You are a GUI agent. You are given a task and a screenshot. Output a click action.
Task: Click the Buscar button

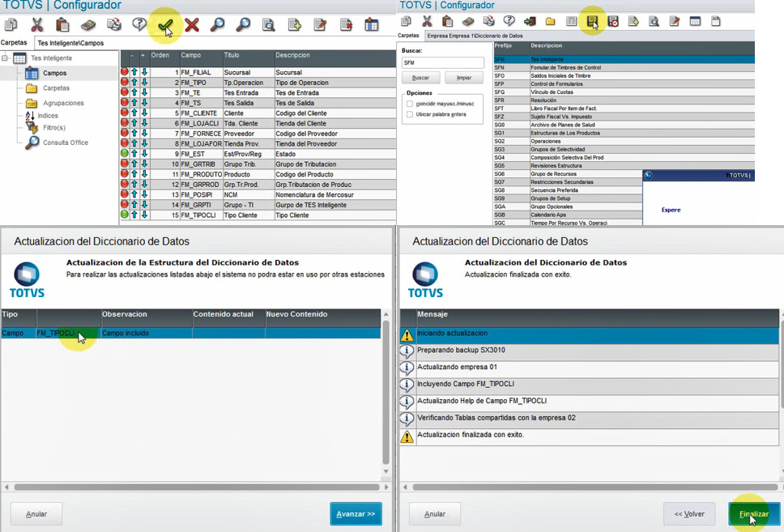[421, 78]
